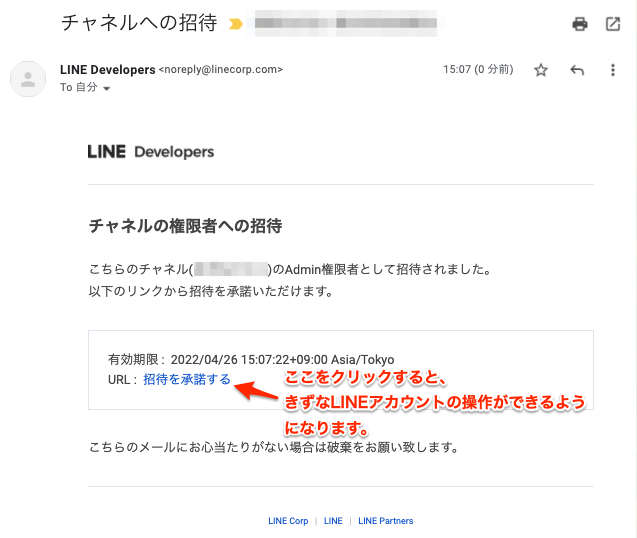Click the email subject チャネルへの招待

(141, 23)
